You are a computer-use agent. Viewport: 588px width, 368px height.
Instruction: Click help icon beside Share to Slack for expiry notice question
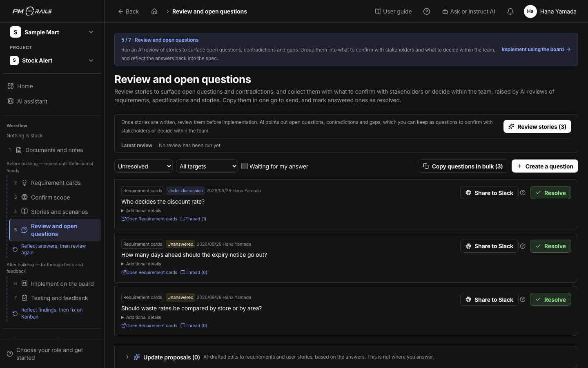pos(523,246)
